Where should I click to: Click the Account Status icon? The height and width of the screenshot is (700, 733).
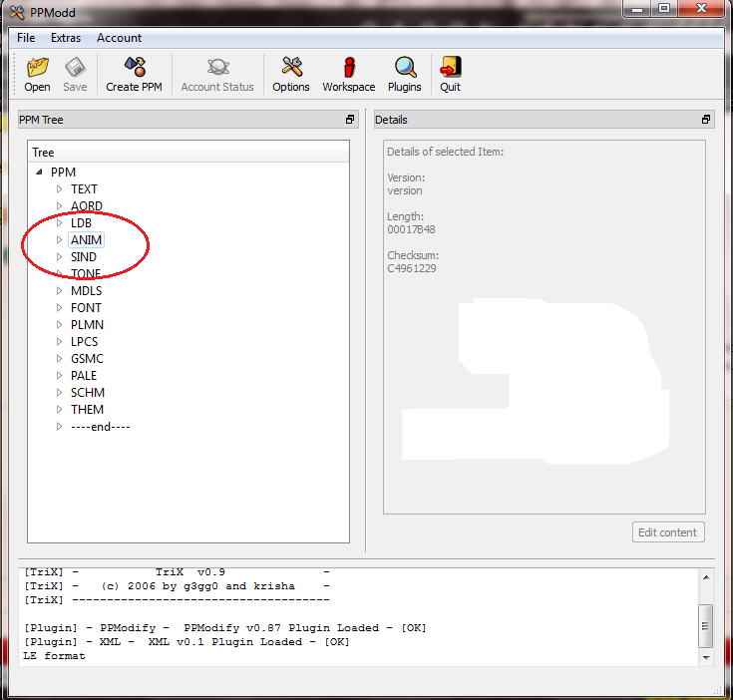pyautogui.click(x=217, y=67)
